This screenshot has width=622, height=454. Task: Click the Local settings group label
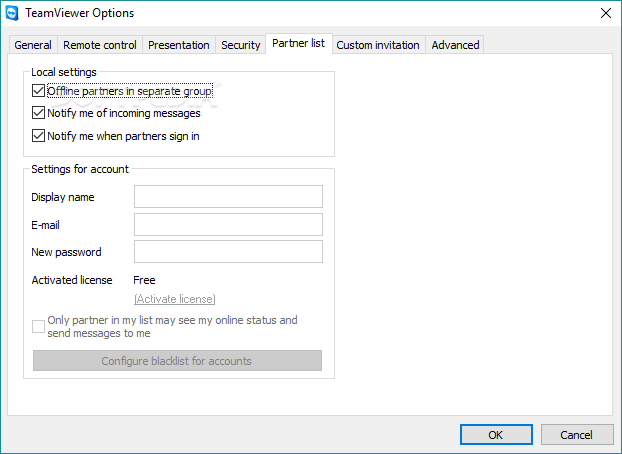pyautogui.click(x=64, y=72)
